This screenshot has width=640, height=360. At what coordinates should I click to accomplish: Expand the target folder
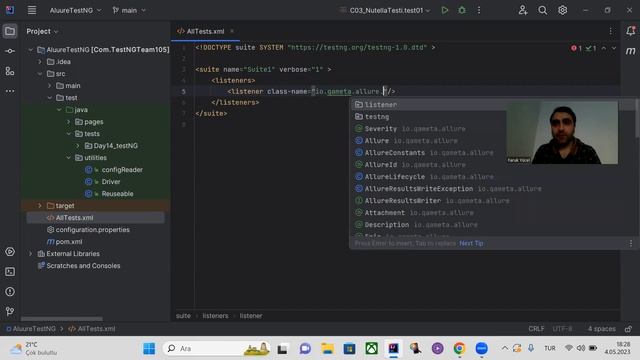pos(40,206)
